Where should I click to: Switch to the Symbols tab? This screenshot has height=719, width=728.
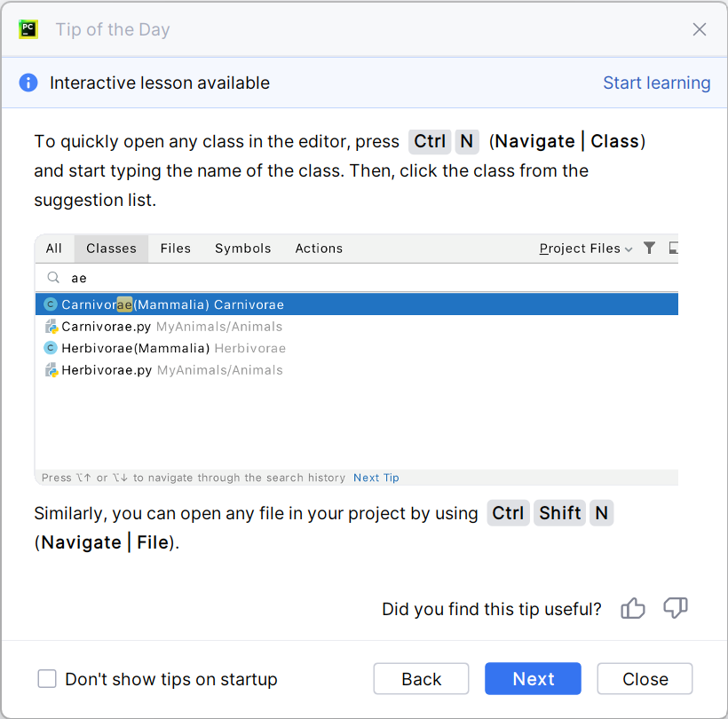point(242,249)
